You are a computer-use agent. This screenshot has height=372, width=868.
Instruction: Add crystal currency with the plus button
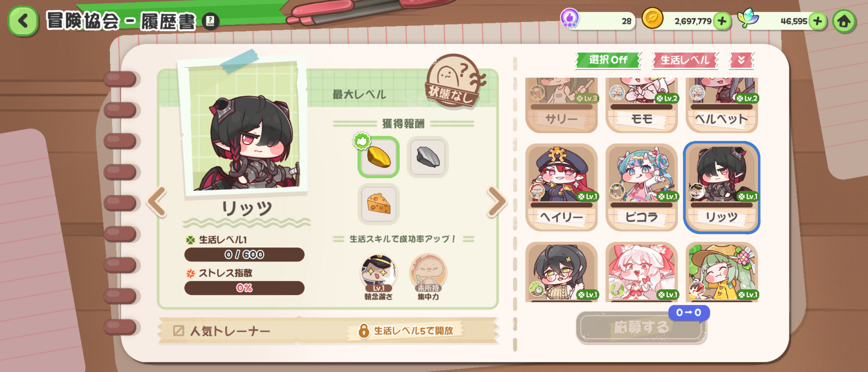click(818, 21)
